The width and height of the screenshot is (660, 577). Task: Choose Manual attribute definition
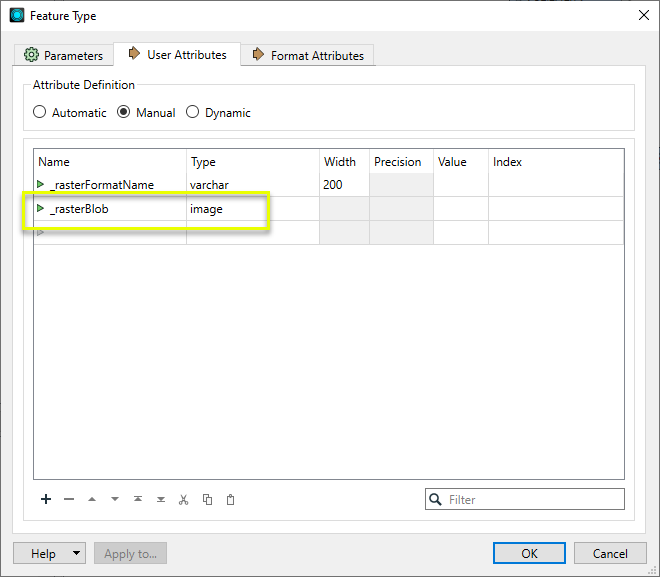[124, 113]
